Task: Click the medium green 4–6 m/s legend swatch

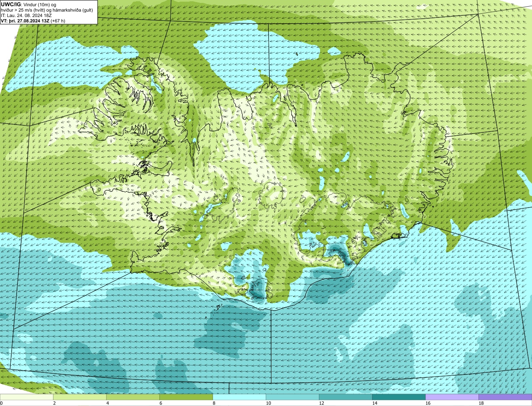Action: (x=133, y=397)
